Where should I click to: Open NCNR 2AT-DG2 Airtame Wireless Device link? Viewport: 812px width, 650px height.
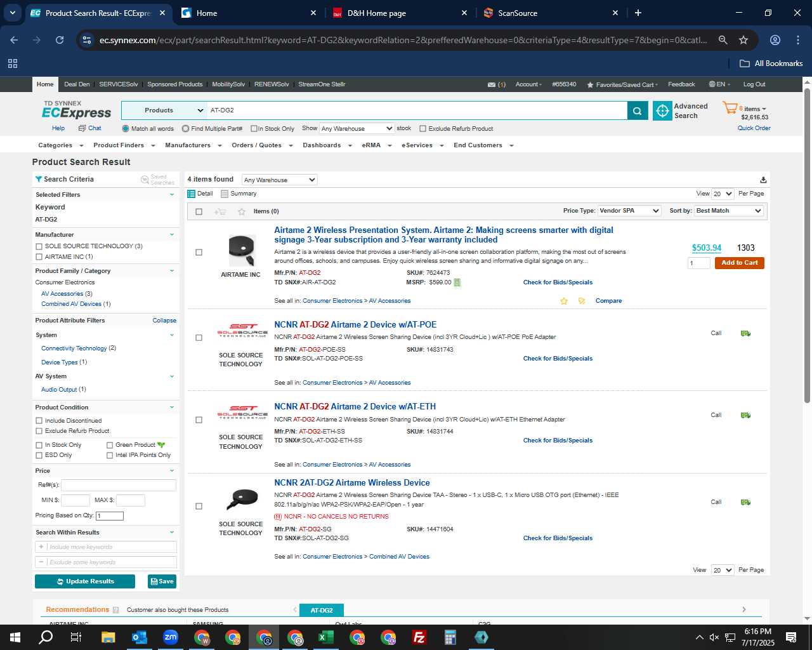[352, 483]
